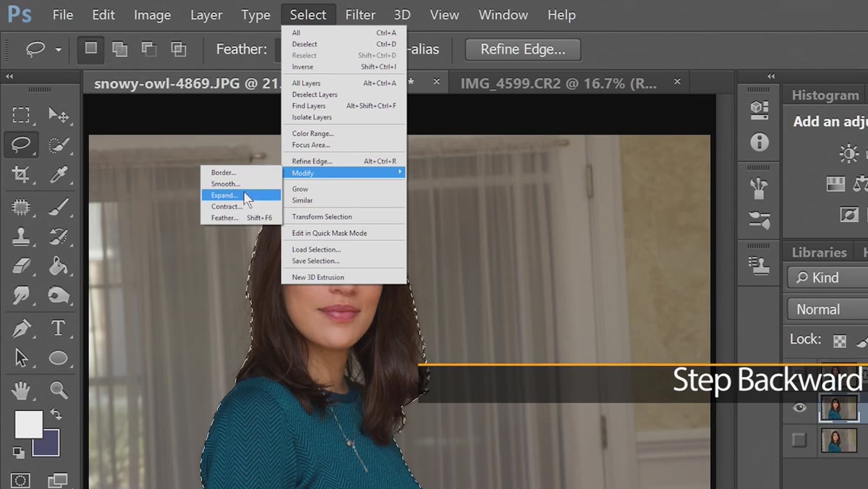Click Color Range... in Select menu

coord(344,133)
